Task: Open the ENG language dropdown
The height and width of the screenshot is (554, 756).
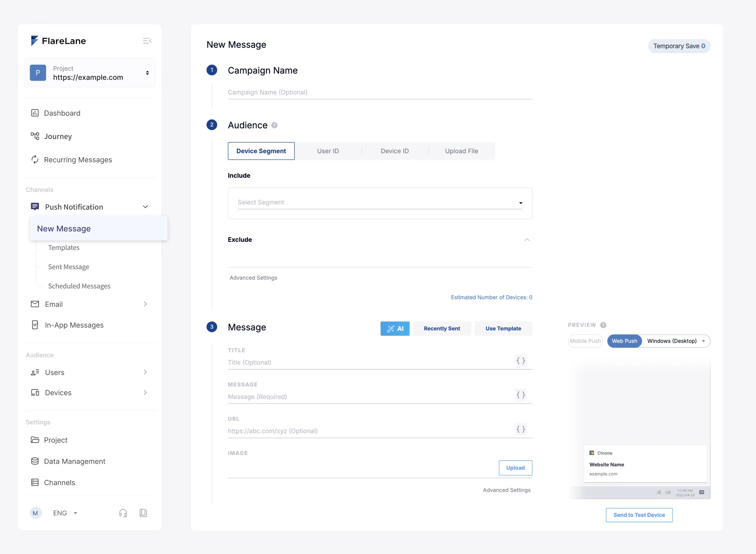Action: pyautogui.click(x=65, y=513)
